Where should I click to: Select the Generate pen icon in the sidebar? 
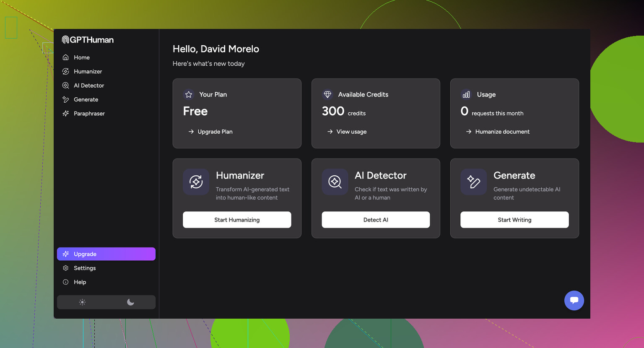pyautogui.click(x=66, y=99)
